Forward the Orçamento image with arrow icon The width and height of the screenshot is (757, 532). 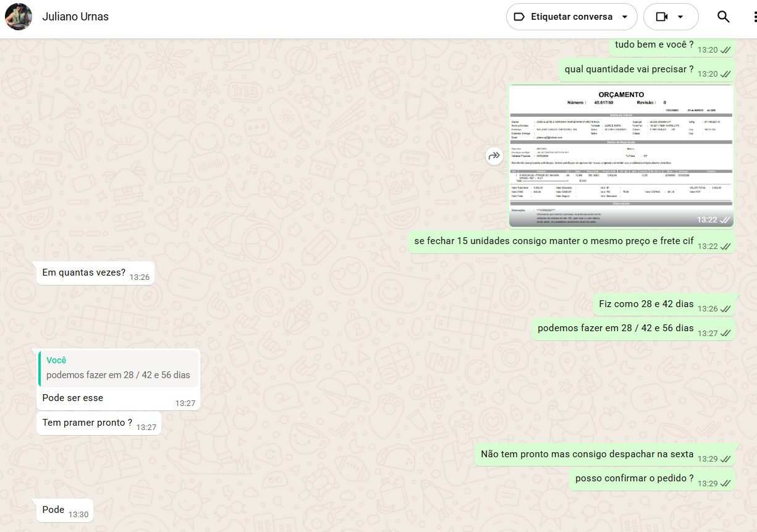tap(494, 156)
